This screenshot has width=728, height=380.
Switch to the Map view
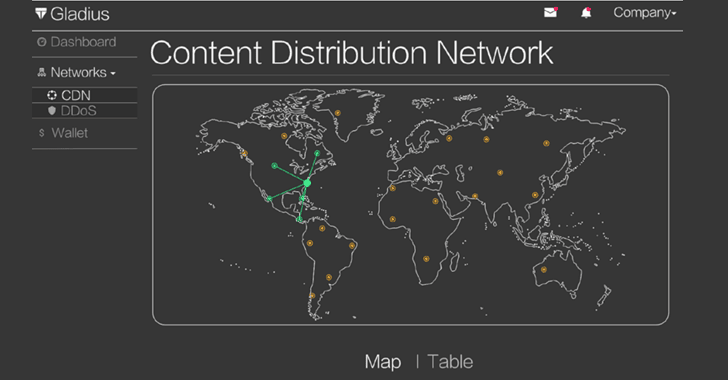[x=383, y=362]
